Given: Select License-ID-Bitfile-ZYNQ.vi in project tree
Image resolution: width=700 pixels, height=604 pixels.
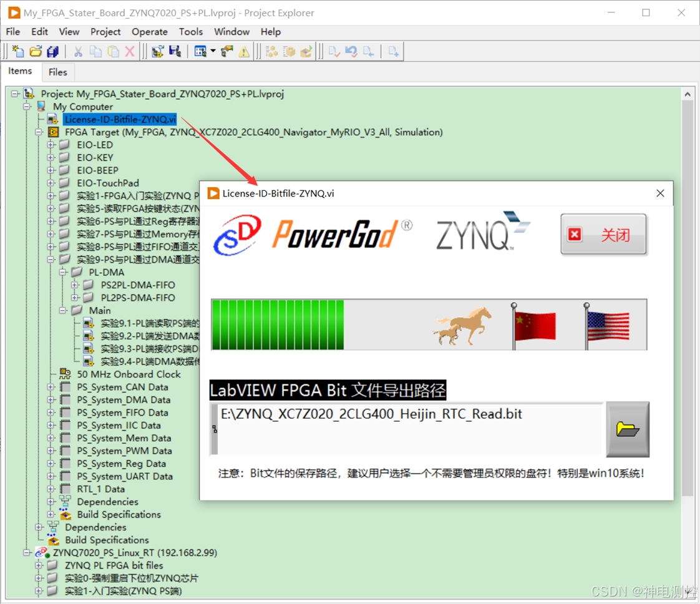Looking at the screenshot, I should click(120, 119).
